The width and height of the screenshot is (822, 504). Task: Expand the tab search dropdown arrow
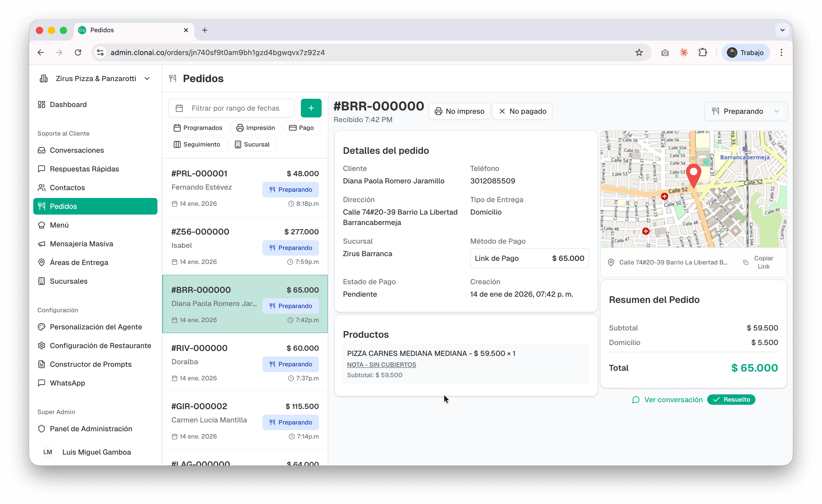[782, 30]
